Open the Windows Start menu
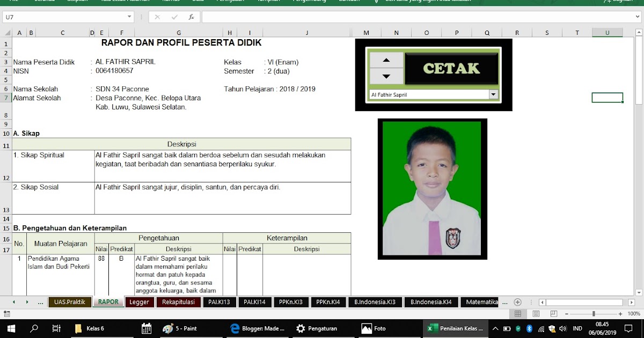The height and width of the screenshot is (338, 644). [11, 328]
